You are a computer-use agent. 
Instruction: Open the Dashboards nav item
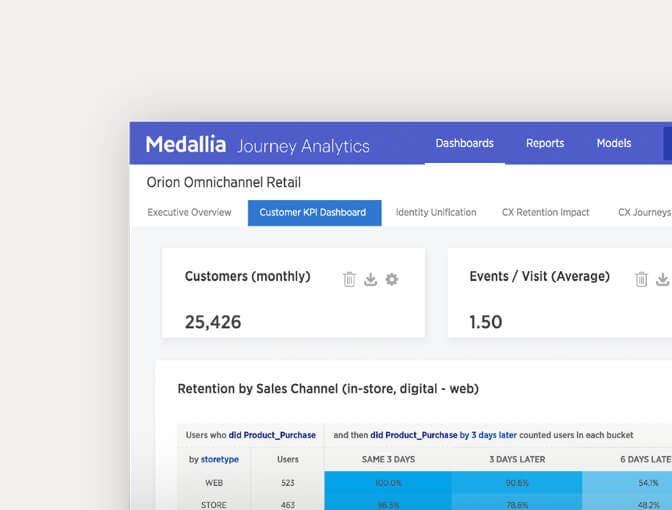tap(465, 143)
